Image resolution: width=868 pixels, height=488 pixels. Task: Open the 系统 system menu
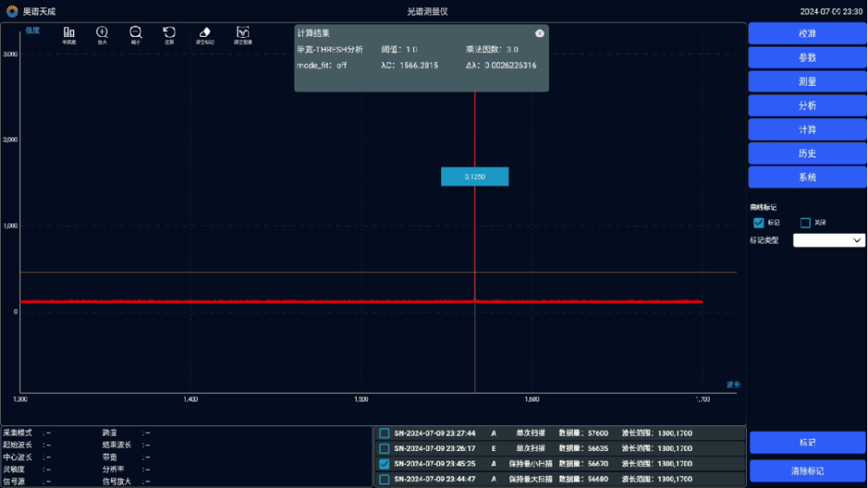(x=807, y=177)
